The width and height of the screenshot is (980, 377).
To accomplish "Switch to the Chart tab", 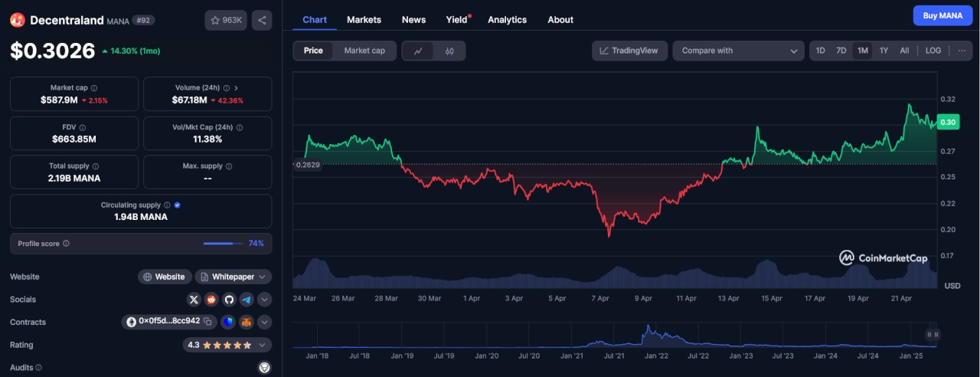I will (315, 20).
